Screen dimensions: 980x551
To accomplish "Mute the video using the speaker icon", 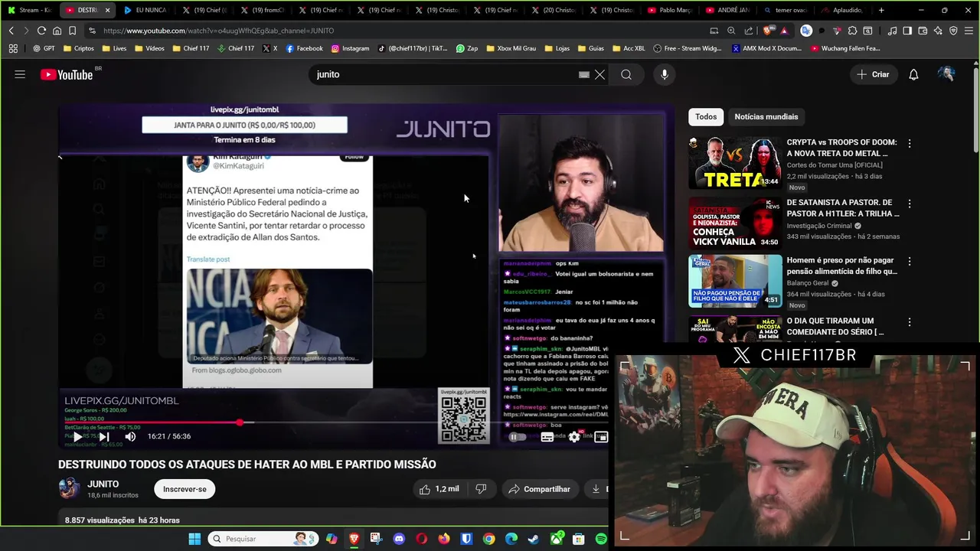I will (x=130, y=436).
